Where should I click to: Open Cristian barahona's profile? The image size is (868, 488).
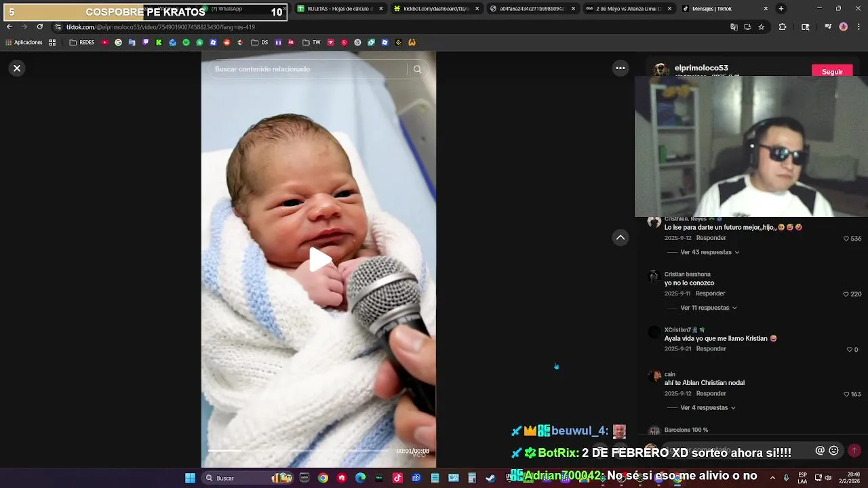pyautogui.click(x=687, y=274)
